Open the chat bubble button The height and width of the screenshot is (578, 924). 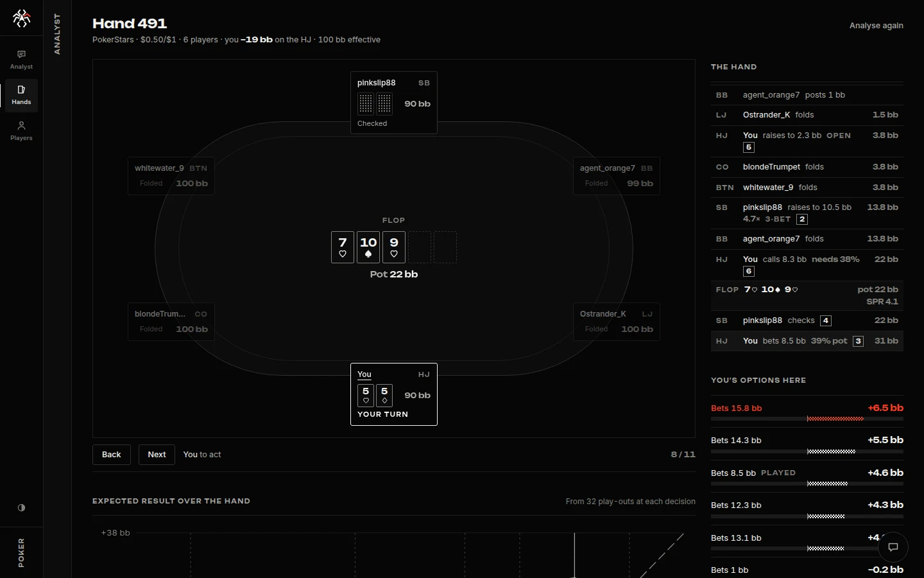point(893,547)
